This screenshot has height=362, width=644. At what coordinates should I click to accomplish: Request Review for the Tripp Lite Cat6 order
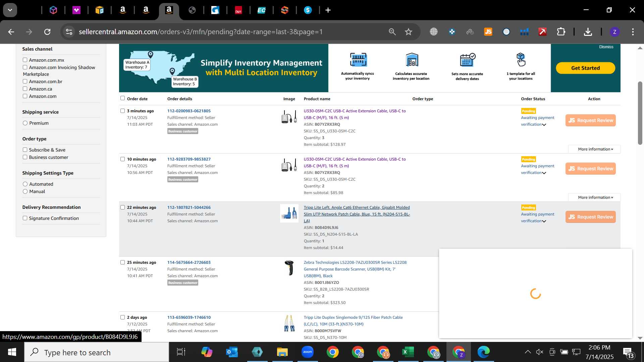(590, 217)
